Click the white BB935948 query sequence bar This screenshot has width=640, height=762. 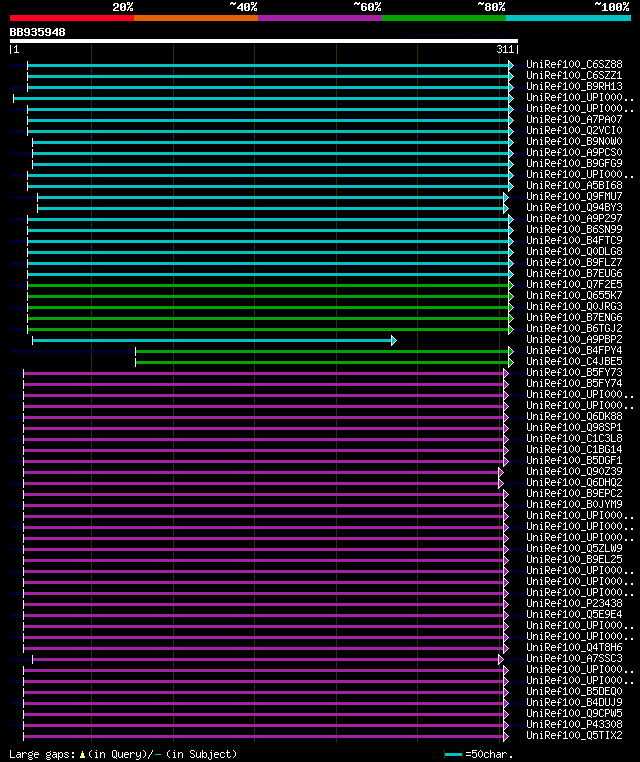point(264,41)
